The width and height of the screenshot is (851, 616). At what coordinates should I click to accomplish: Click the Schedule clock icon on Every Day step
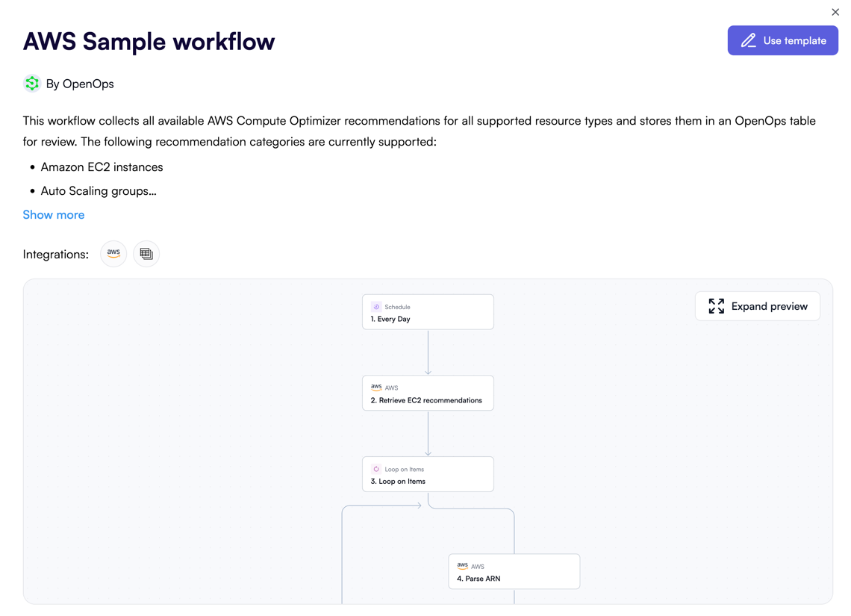pyautogui.click(x=377, y=306)
